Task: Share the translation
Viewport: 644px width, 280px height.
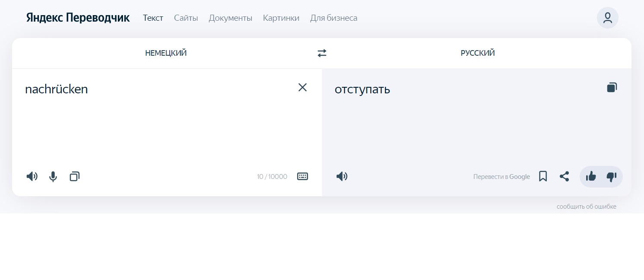Action: pos(564,176)
